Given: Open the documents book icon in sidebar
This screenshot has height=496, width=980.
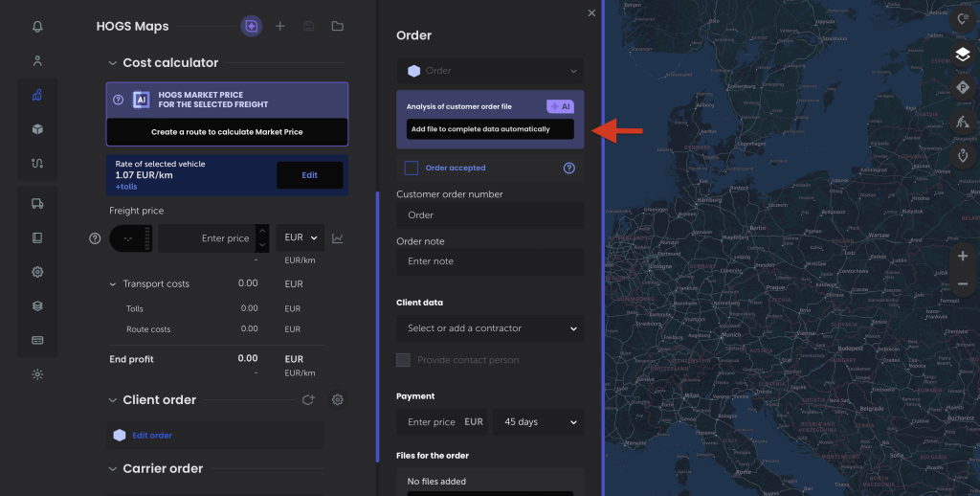Looking at the screenshot, I should [37, 237].
